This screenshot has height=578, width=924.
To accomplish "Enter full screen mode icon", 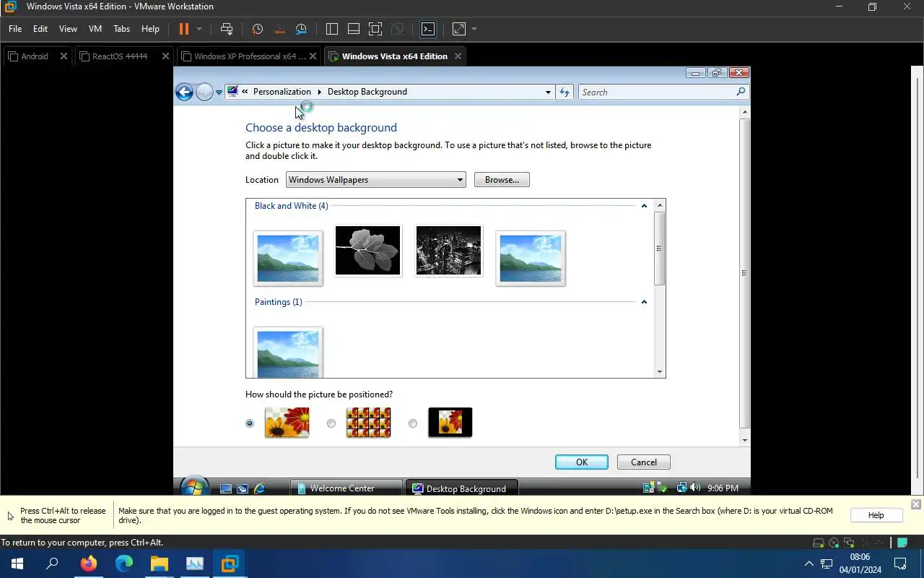I will point(375,29).
